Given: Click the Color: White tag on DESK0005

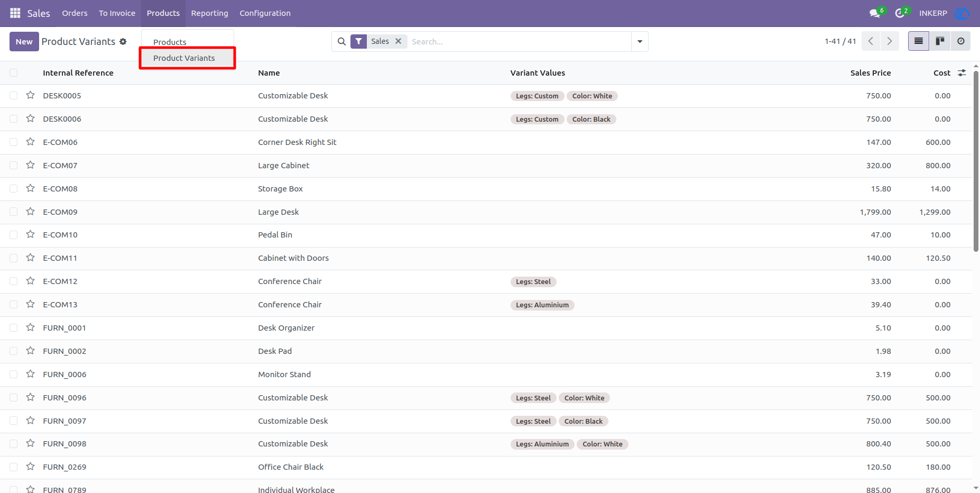Looking at the screenshot, I should click(592, 96).
